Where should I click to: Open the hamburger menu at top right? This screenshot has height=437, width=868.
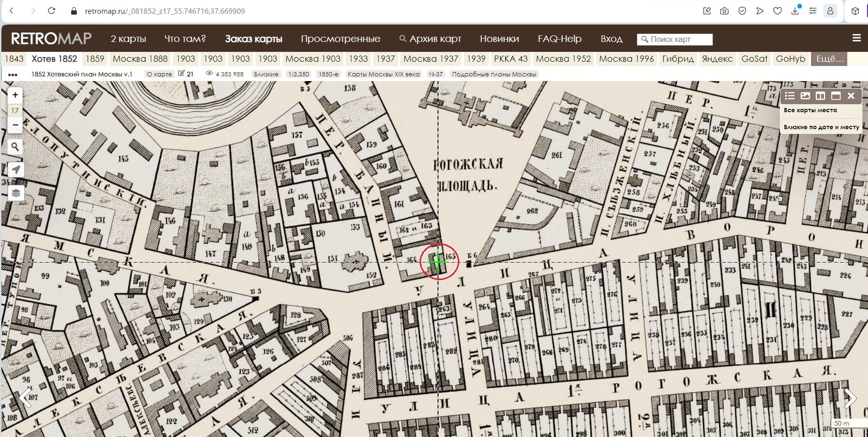point(856,38)
